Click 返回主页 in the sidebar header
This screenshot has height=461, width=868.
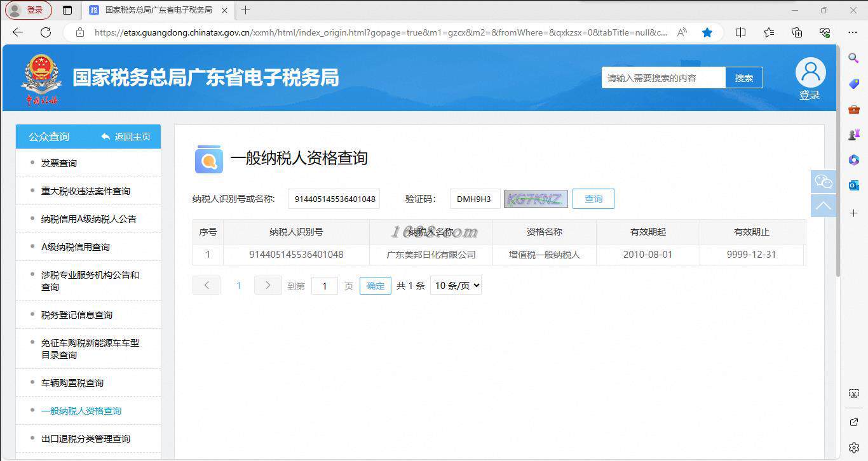click(126, 137)
